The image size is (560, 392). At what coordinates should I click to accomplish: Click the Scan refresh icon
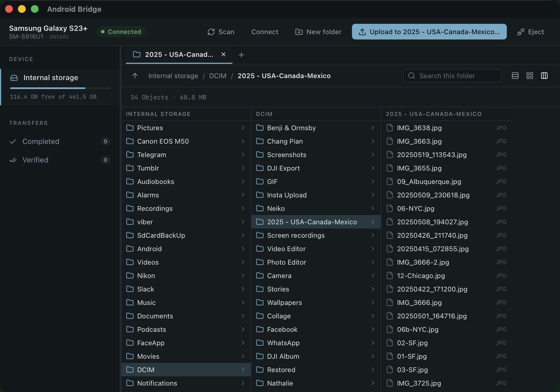pos(211,32)
